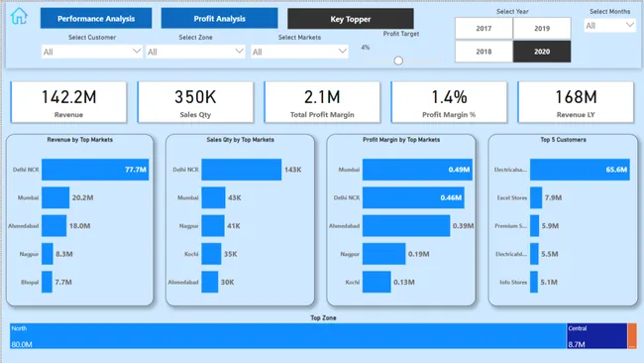Click Profit Margin by Top Markets title
The width and height of the screenshot is (644, 363).
click(x=401, y=140)
